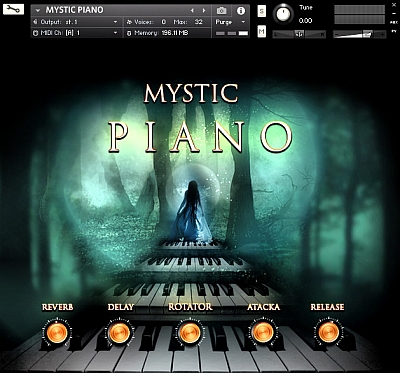This screenshot has width=400, height=373.
Task: Click the MIDI channel connector icon
Action: tap(35, 33)
